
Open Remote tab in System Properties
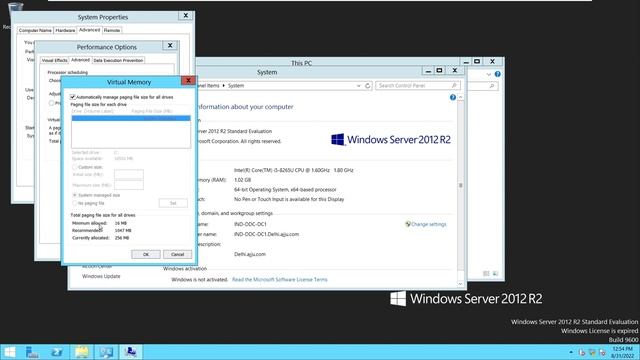pos(112,31)
